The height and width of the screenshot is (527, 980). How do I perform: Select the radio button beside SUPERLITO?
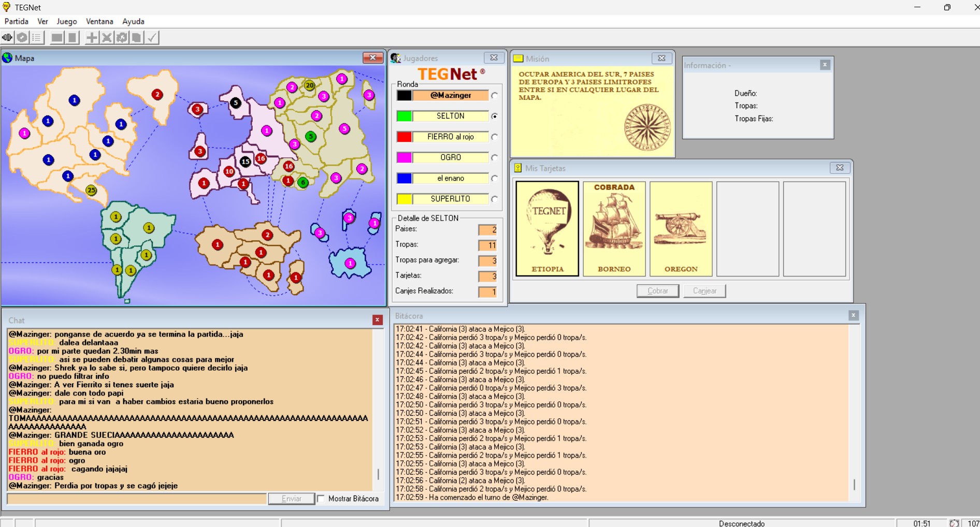pos(495,199)
